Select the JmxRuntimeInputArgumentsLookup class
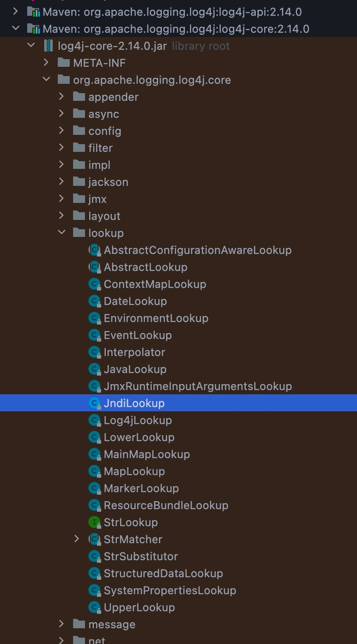Viewport: 357px width, 644px height. pos(198,386)
